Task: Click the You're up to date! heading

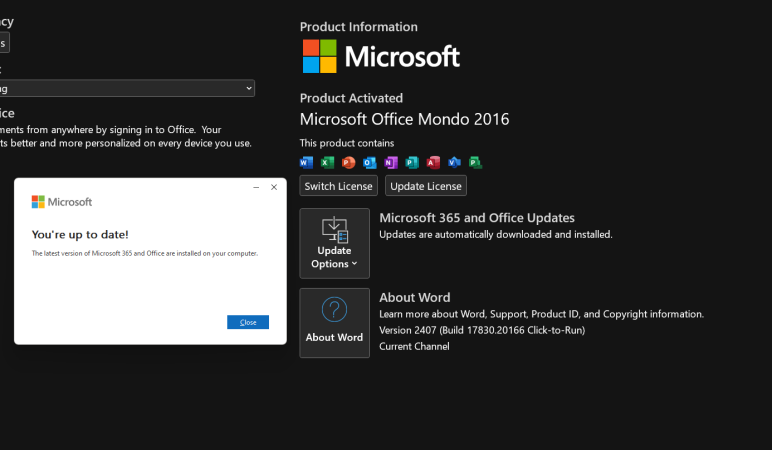Action: click(80, 235)
